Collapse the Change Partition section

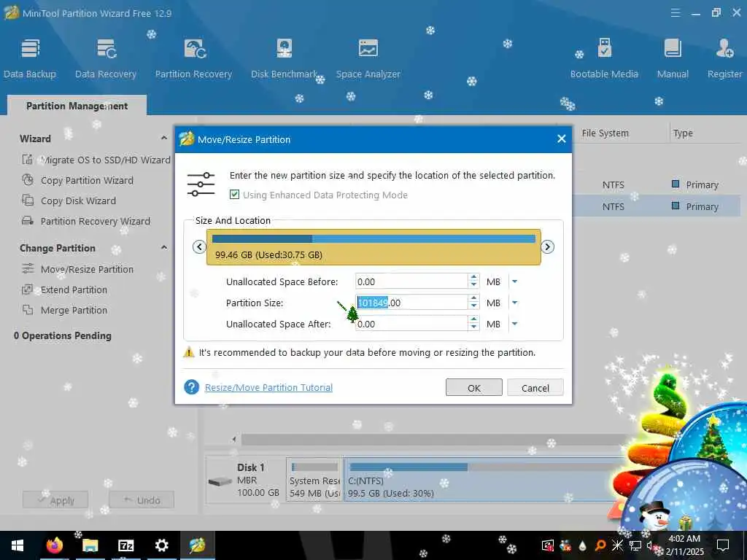pyautogui.click(x=164, y=248)
